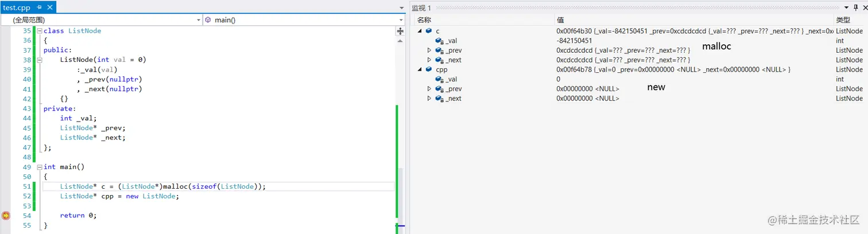The image size is (868, 234).
Task: Open the editor document list arrow
Action: tap(401, 7)
